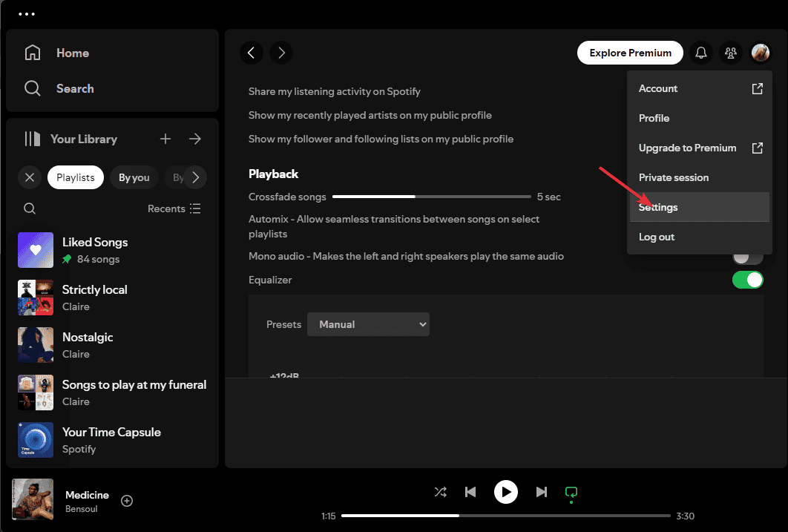
Task: Toggle the Equalizer switch
Action: point(748,280)
